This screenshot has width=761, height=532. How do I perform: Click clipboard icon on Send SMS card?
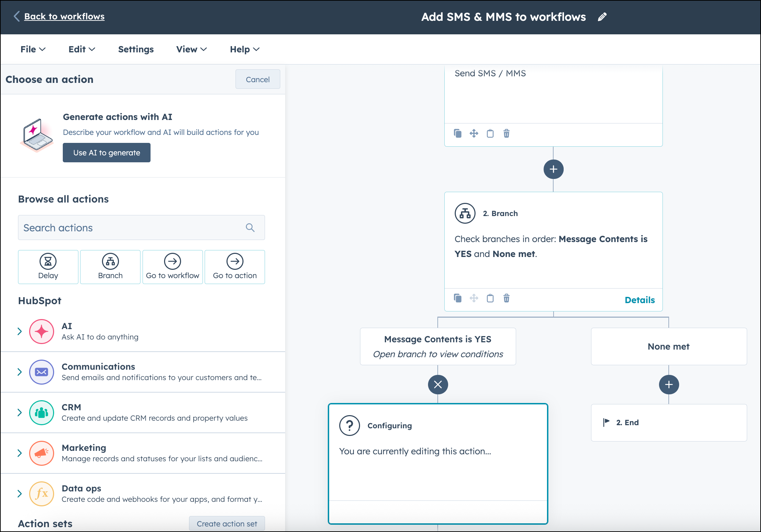tap(490, 133)
